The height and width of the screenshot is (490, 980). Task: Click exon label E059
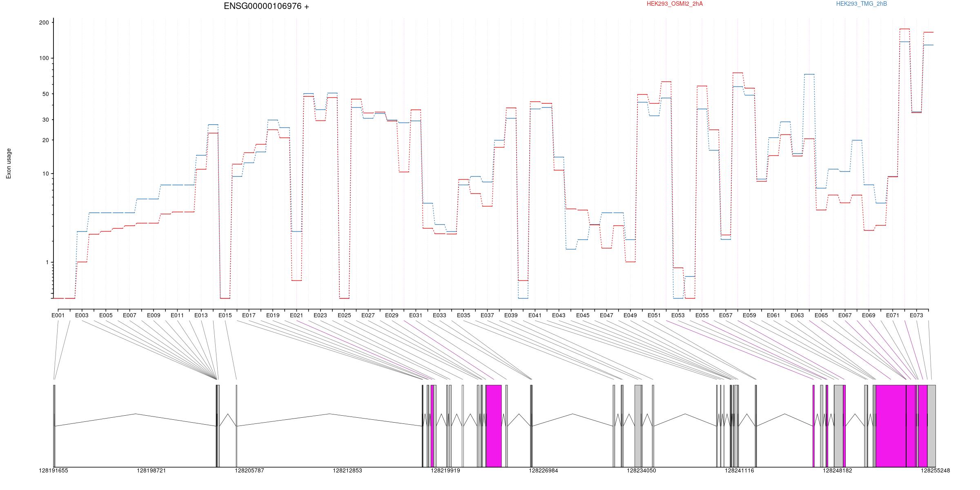tap(749, 315)
